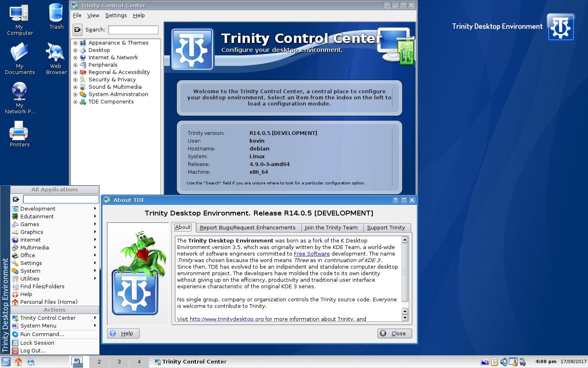Click the About TDE text scrollbar down arrow
Viewport: 588px width, 368px height.
point(405,318)
